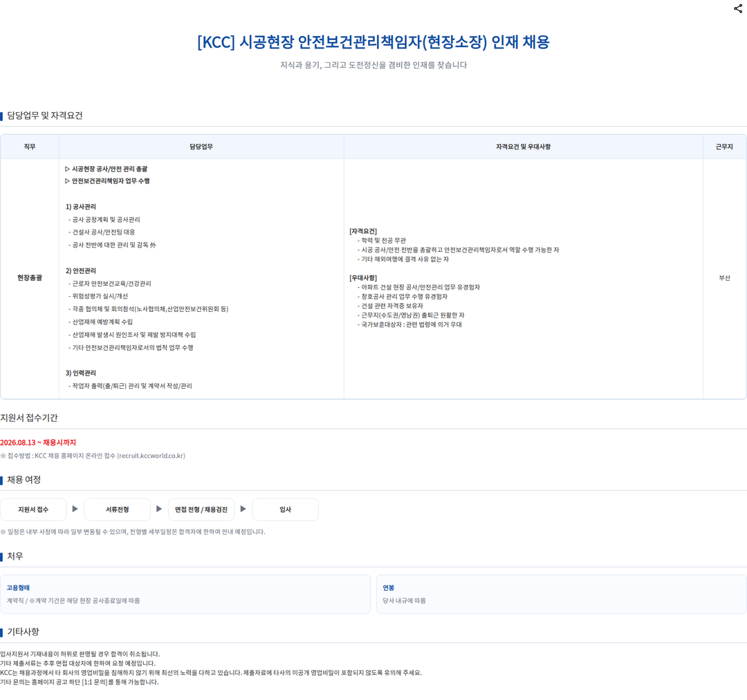The height and width of the screenshot is (700, 747).
Task: Click the line ▷ 안전보건관리책임자 업무 수행
Action: click(107, 181)
